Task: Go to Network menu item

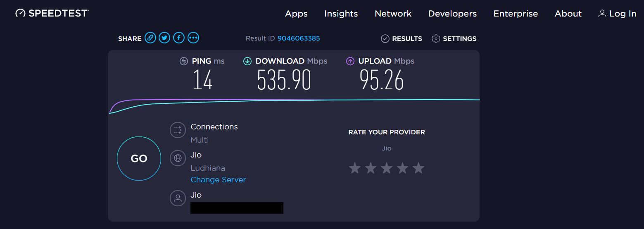Action: tap(393, 14)
